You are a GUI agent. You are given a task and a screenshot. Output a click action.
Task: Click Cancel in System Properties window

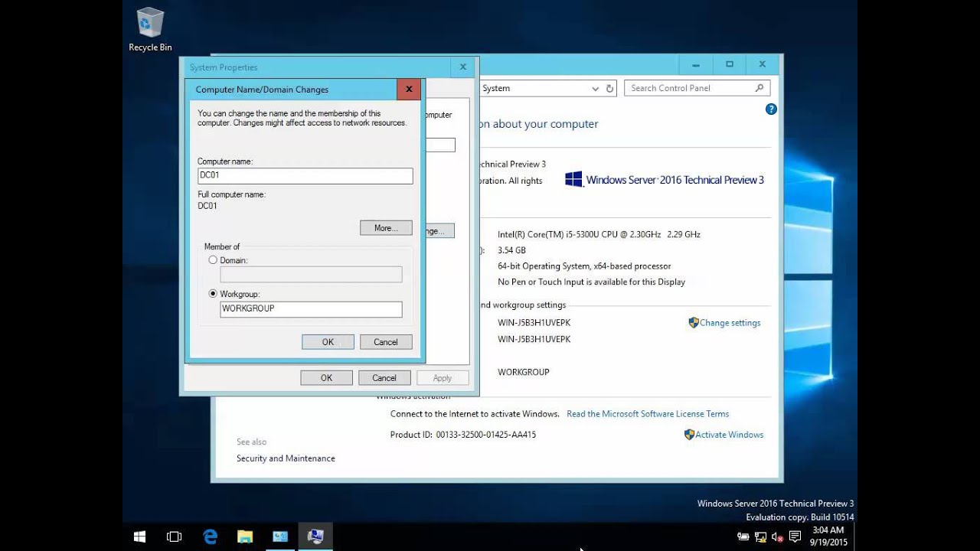(x=384, y=378)
